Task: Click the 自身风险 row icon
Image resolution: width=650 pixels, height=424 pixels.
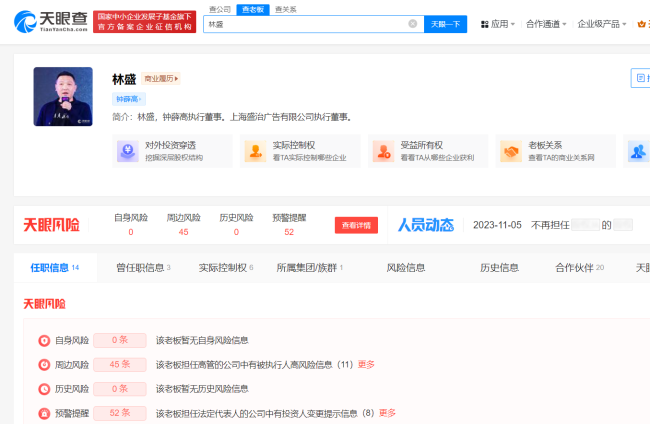Action: click(x=44, y=341)
